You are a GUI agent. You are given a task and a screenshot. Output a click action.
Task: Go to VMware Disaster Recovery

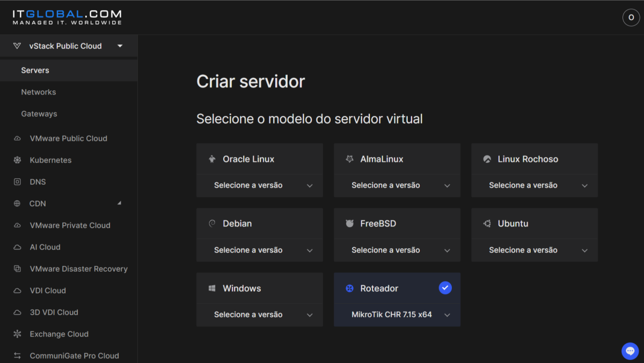[79, 269]
